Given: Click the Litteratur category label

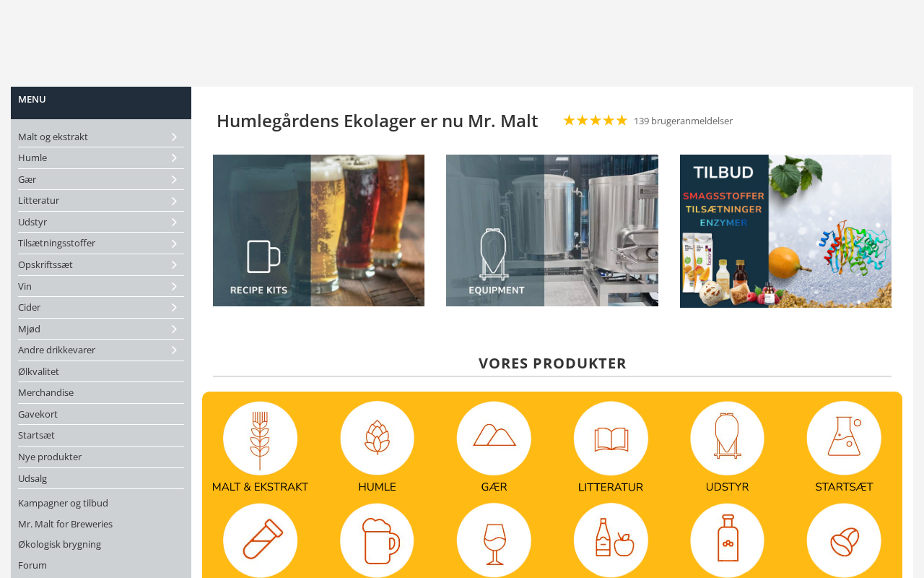Looking at the screenshot, I should pyautogui.click(x=611, y=487).
